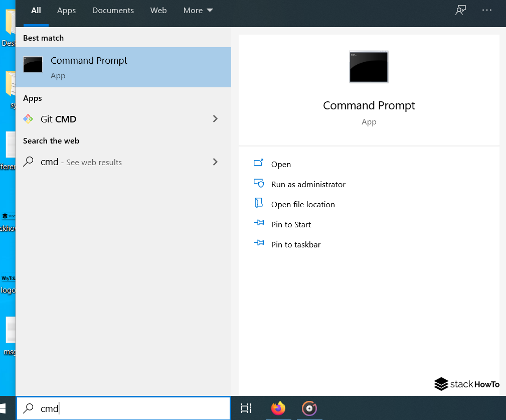Switch to the Documents tab

click(113, 10)
